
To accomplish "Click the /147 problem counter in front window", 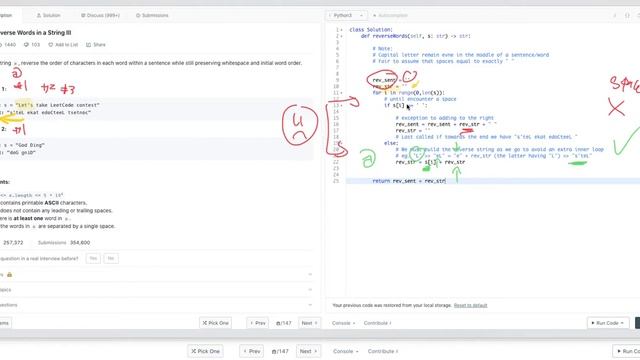I will coord(284,323).
